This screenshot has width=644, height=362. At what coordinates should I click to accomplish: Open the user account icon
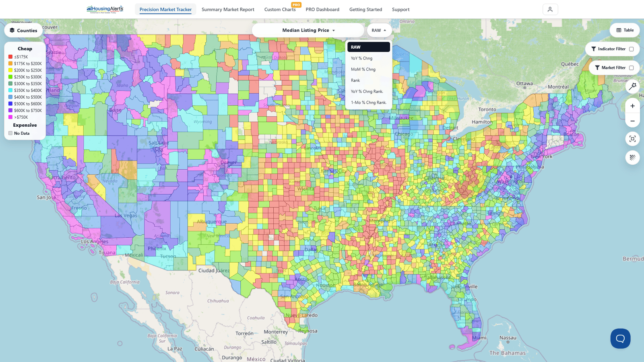tap(550, 9)
